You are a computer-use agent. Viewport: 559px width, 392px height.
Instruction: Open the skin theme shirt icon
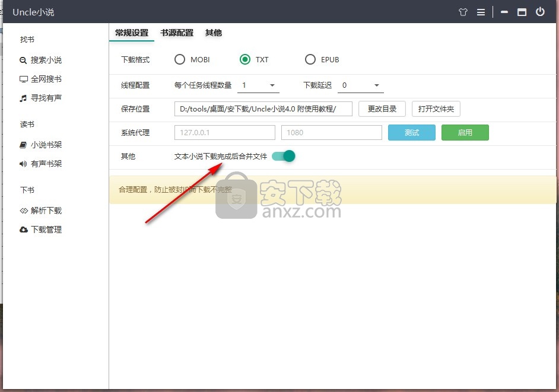pyautogui.click(x=463, y=12)
